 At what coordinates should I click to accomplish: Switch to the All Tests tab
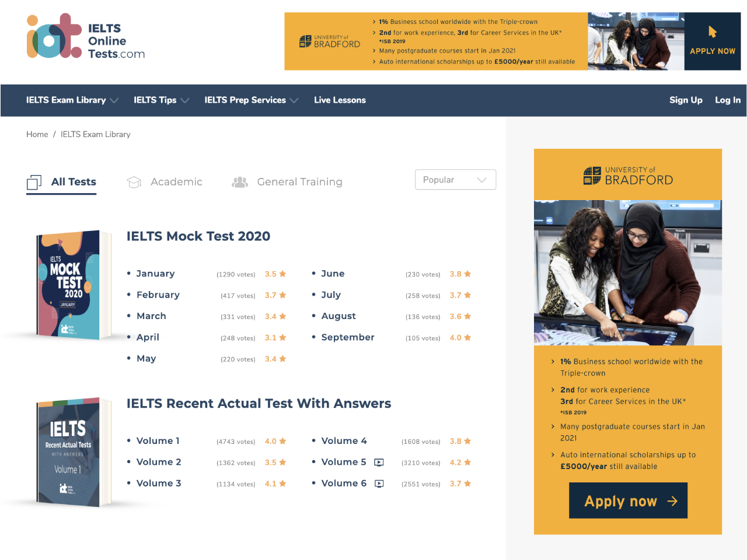tap(61, 183)
